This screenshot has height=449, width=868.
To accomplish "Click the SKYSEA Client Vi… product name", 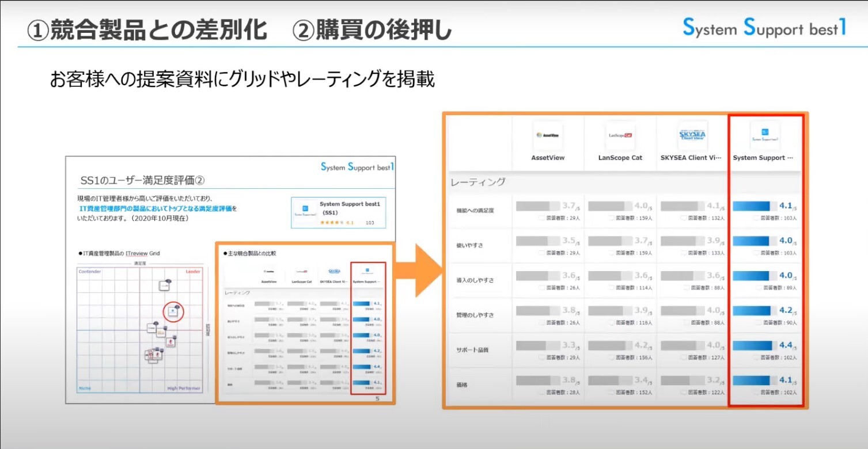I will pos(692,158).
